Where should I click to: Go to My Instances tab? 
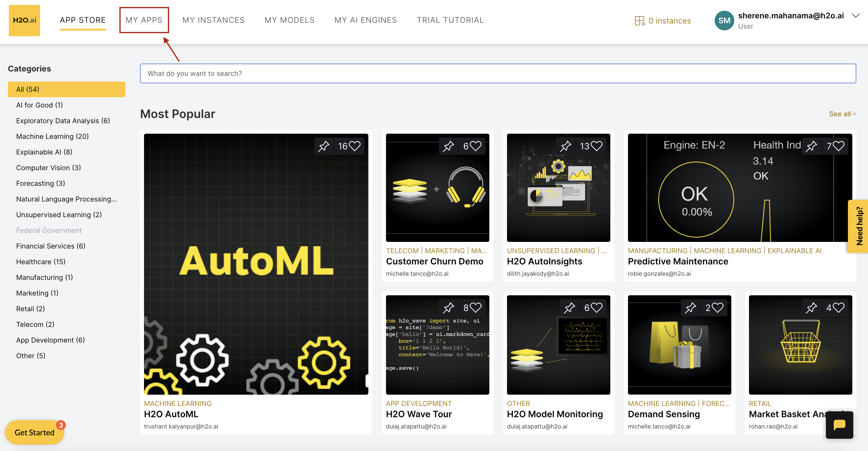[x=213, y=20]
